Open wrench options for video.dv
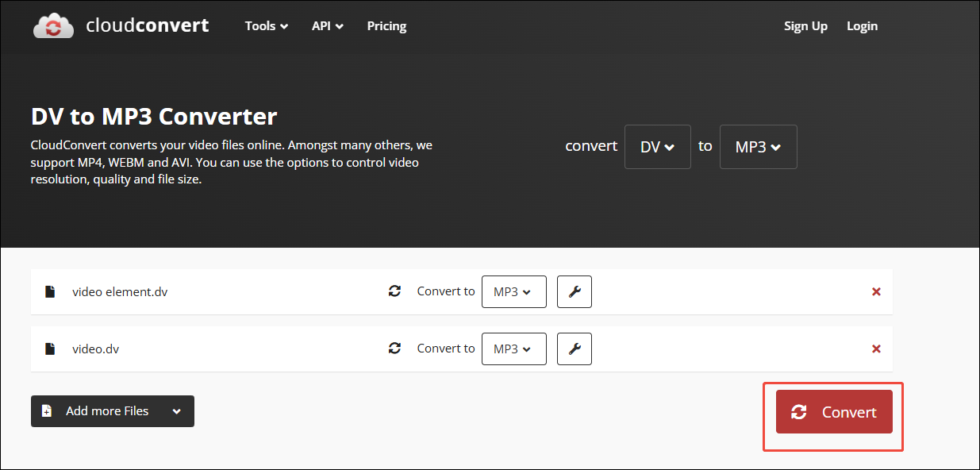980x470 pixels. [x=575, y=349]
